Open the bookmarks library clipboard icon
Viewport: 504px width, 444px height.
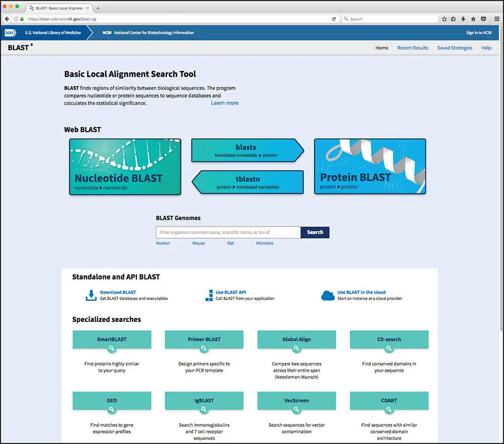point(453,19)
